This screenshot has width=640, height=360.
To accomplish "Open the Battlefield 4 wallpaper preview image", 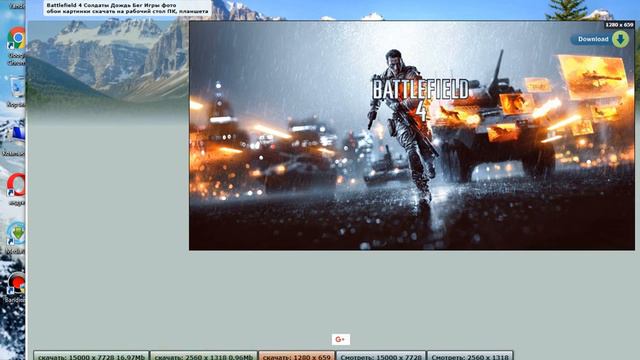I will pos(412,136).
